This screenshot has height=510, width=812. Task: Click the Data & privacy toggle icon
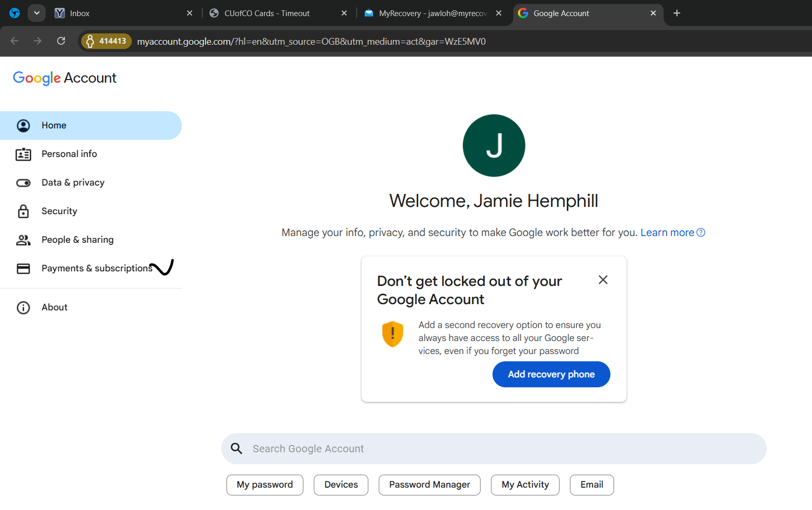pos(23,183)
